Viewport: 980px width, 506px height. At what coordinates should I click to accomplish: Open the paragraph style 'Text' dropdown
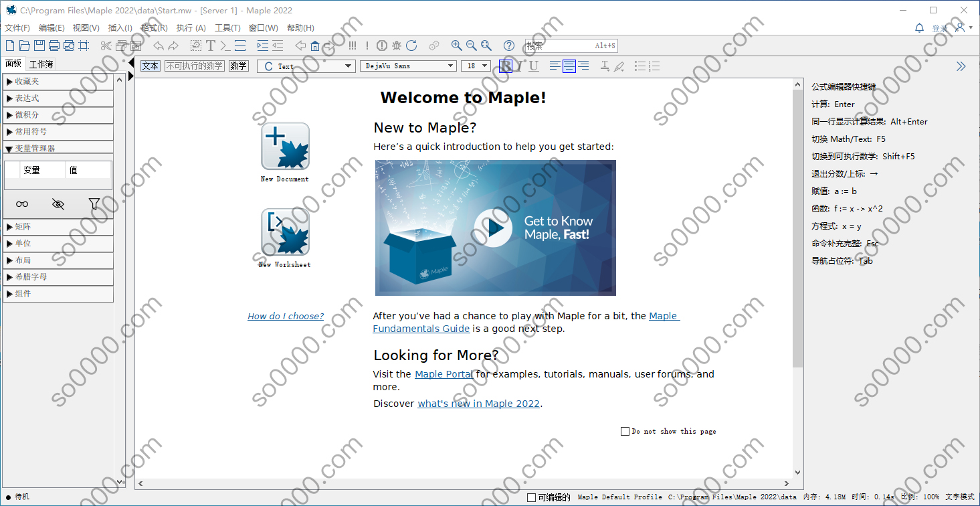[306, 66]
